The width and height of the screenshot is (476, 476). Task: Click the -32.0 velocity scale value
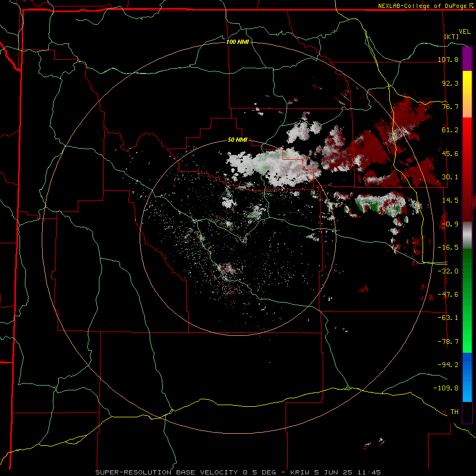tap(448, 271)
